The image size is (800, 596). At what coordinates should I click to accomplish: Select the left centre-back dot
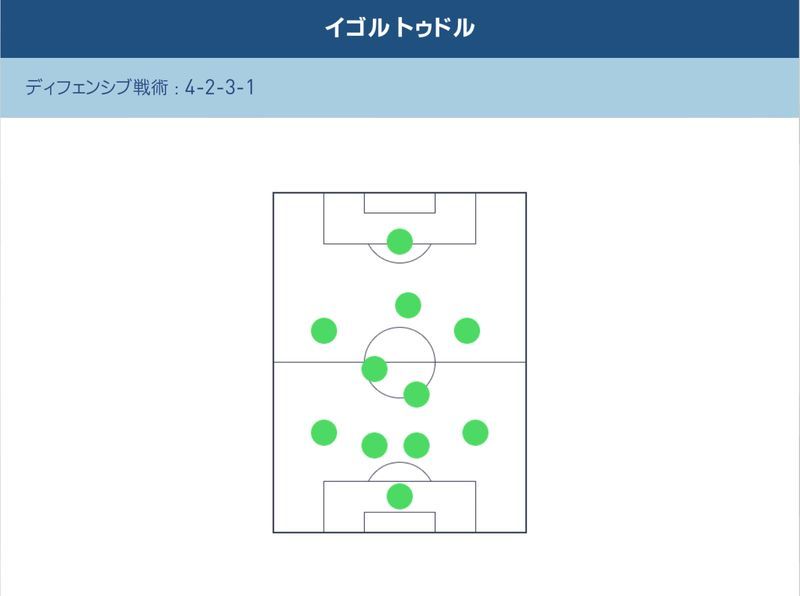coord(374,445)
